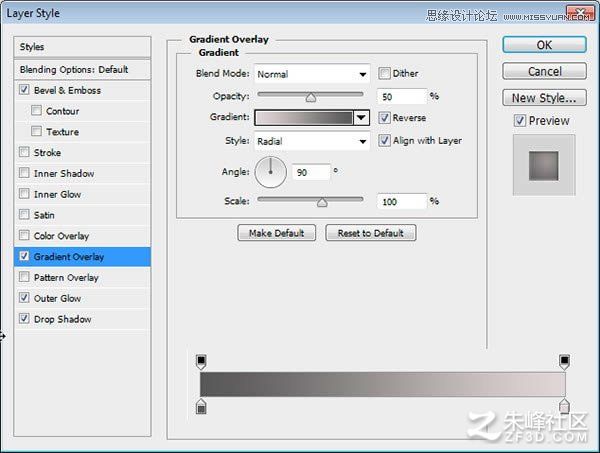Toggle Align with Layer checkbox

tap(384, 140)
